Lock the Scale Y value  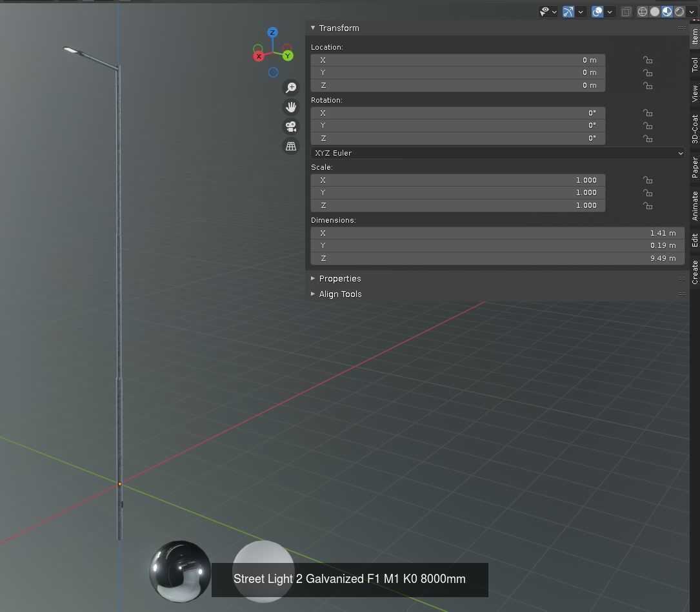click(x=647, y=192)
